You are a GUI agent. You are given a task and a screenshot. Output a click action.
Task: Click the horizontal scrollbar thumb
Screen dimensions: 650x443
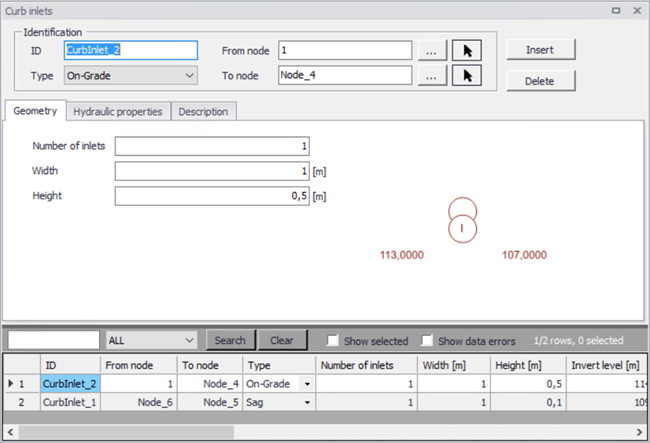(x=126, y=432)
